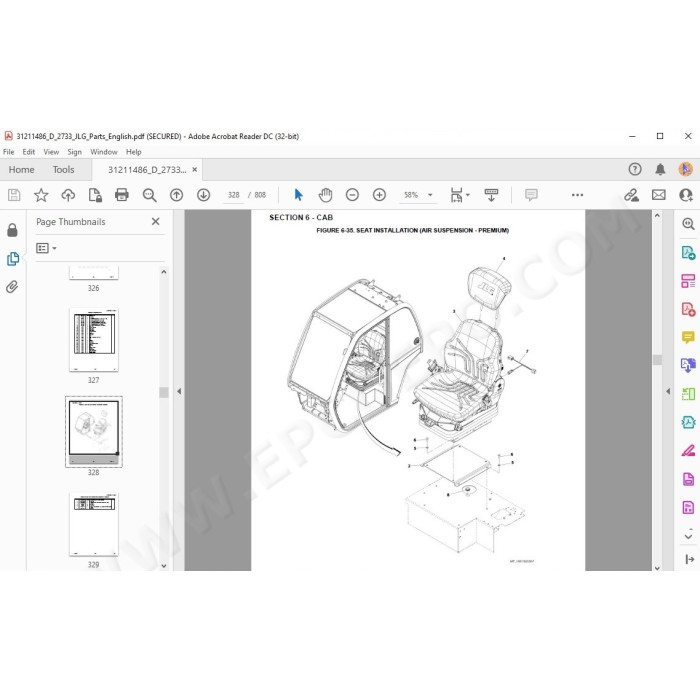Open security lock panel in sidebar
The image size is (700, 700).
coord(12,230)
